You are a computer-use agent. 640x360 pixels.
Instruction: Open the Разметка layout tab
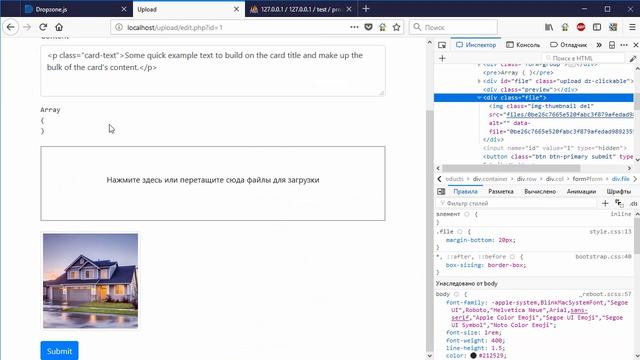click(x=501, y=191)
